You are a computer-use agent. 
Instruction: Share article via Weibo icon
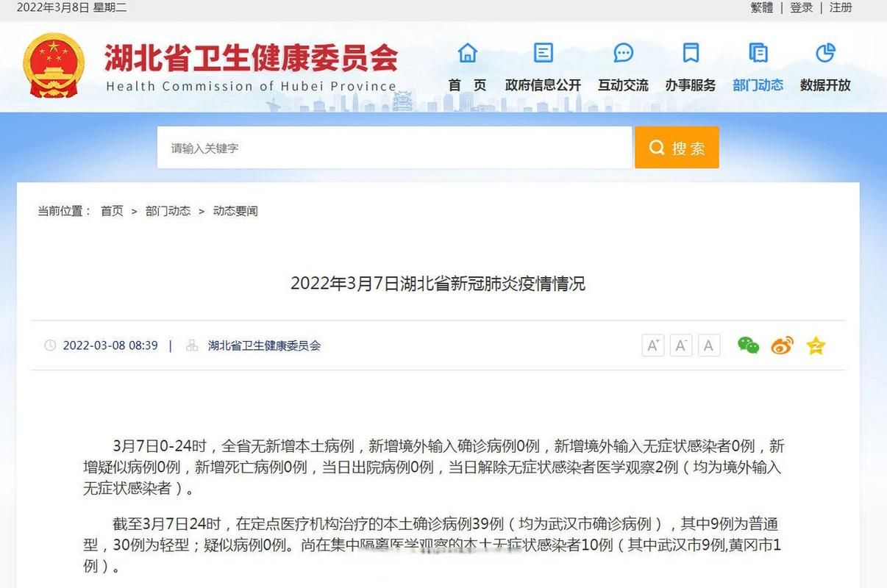coord(782,345)
